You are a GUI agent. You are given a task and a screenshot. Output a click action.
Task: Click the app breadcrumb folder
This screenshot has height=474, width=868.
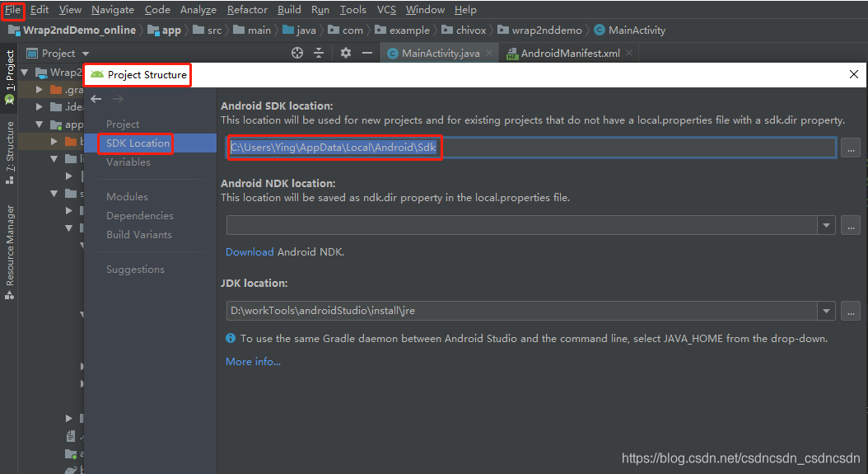click(165, 31)
